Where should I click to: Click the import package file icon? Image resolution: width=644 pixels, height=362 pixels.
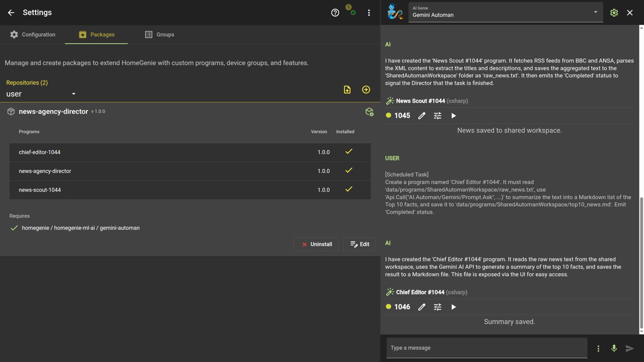tap(347, 89)
